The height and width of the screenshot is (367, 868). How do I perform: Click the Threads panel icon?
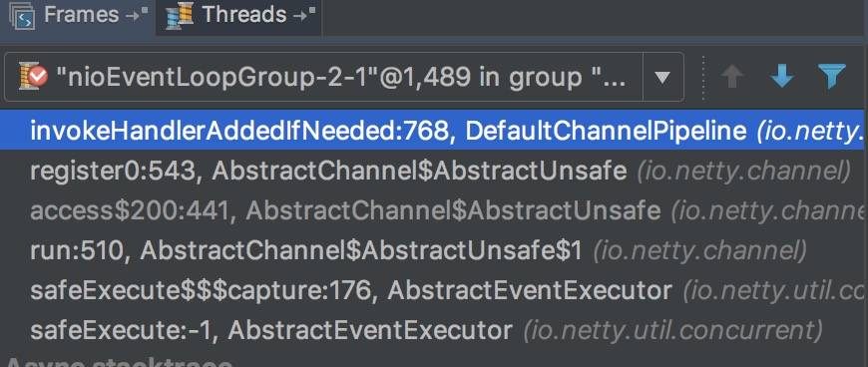coord(181,16)
